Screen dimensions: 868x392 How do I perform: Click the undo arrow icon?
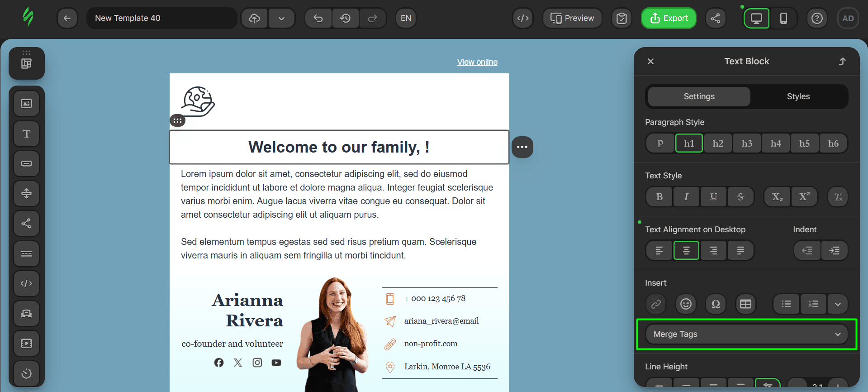(318, 18)
